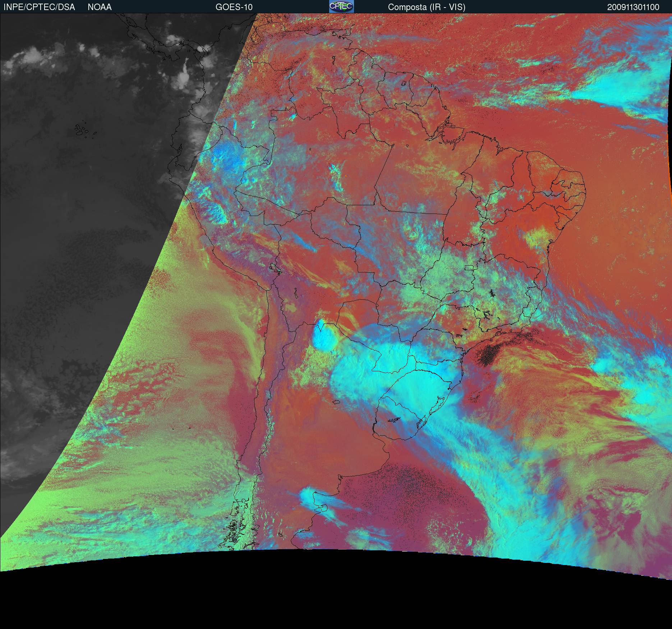Click the Composta (IR - VIS) title
The image size is (672, 629).
coord(427,7)
